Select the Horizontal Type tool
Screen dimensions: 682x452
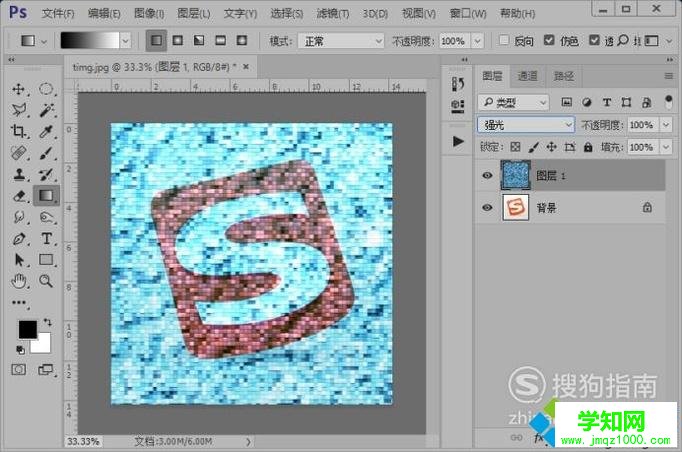[46, 238]
